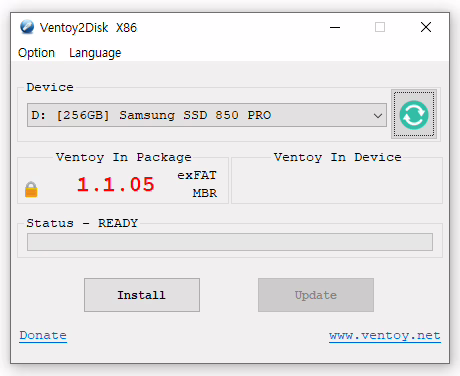Expand the device dropdown arrow
The width and height of the screenshot is (460, 376).
378,115
